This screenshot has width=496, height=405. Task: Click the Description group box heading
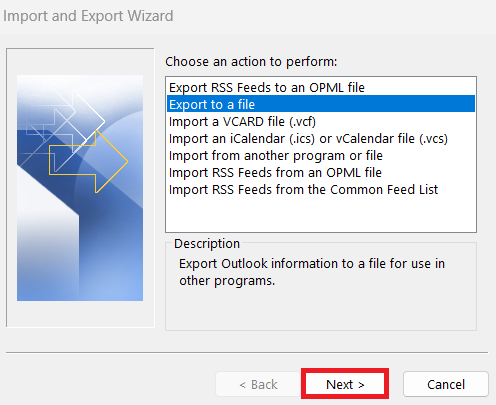click(207, 244)
